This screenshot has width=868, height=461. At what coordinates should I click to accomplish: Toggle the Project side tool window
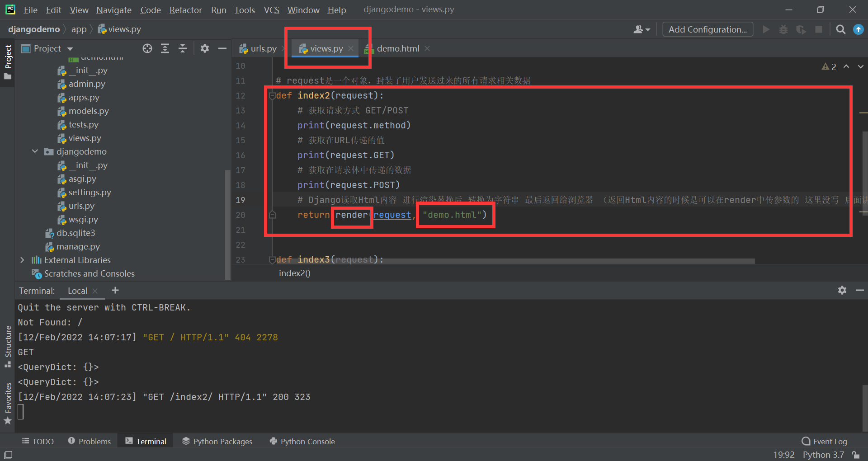tap(8, 62)
